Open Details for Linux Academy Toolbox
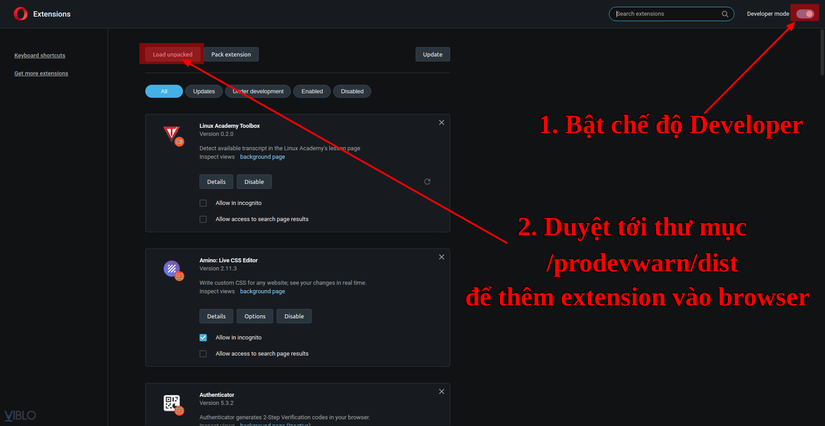 point(216,181)
